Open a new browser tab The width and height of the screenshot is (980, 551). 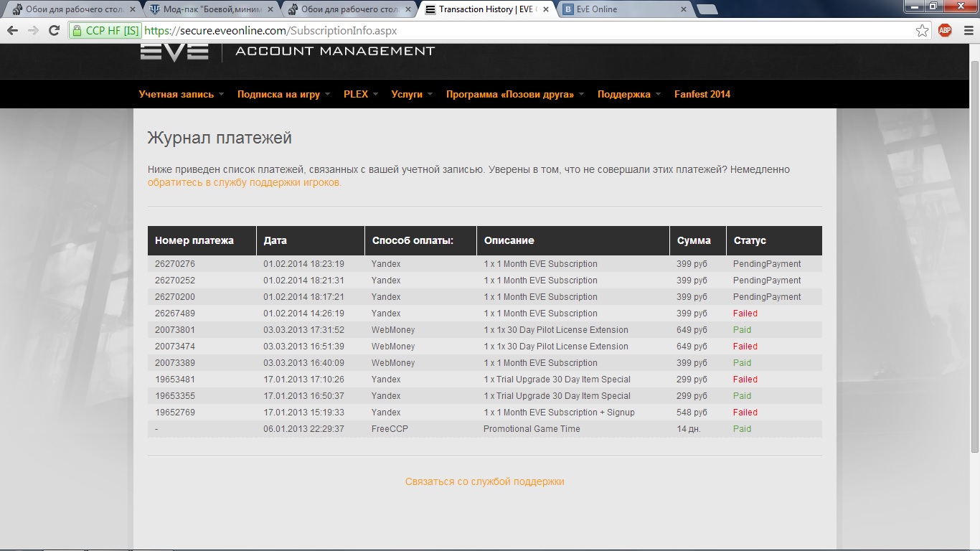pos(707,10)
